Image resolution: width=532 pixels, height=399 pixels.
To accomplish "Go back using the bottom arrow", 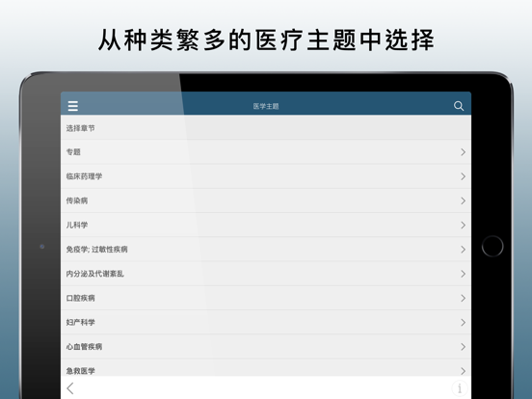I will pyautogui.click(x=70, y=388).
